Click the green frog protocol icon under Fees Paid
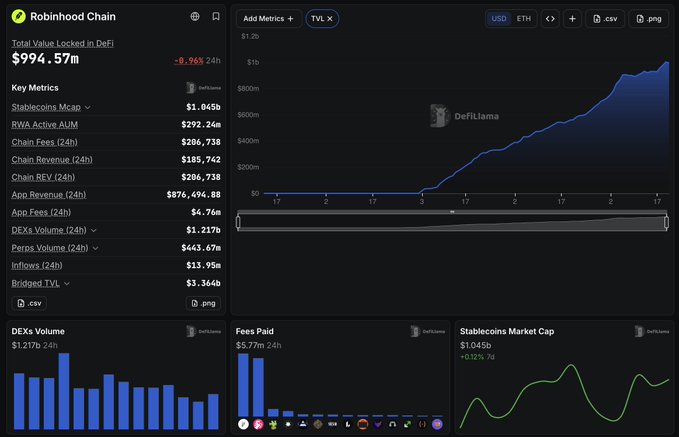Screen dimensions: 679x437 [273, 424]
